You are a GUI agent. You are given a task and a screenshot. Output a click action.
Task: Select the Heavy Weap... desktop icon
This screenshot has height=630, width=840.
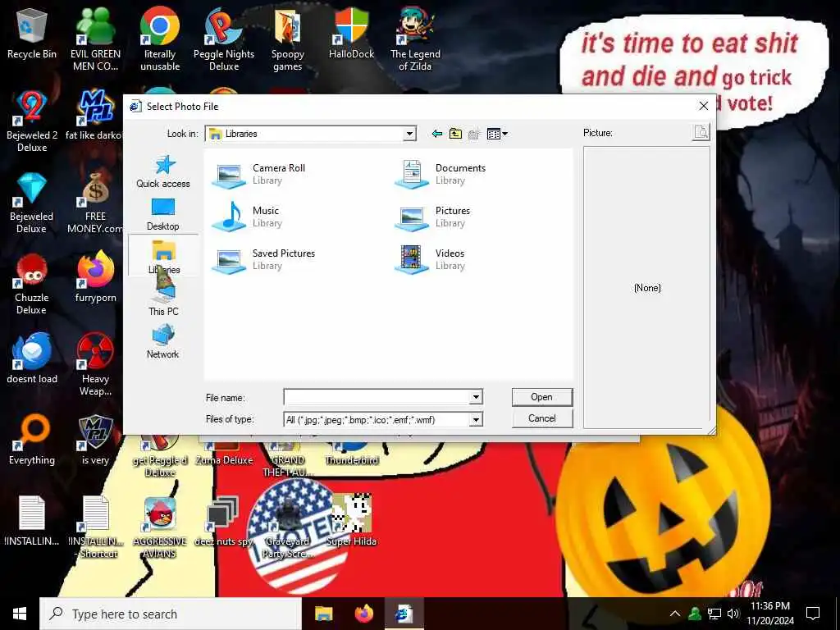coord(95,364)
